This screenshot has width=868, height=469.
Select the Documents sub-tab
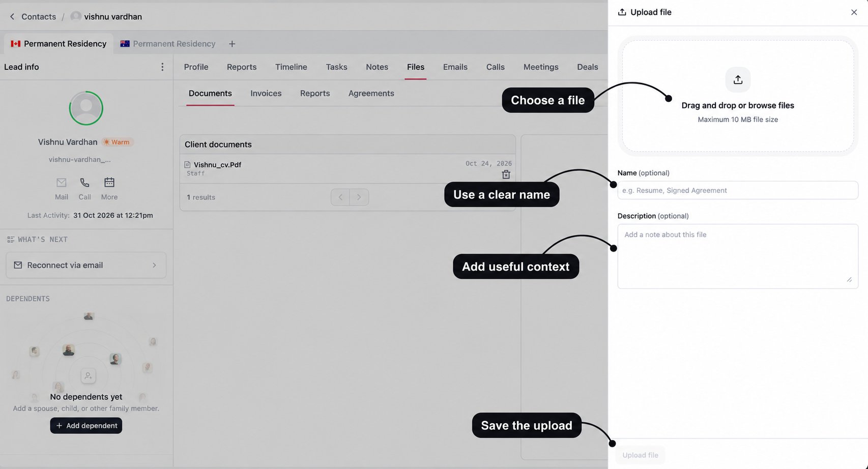coord(210,94)
